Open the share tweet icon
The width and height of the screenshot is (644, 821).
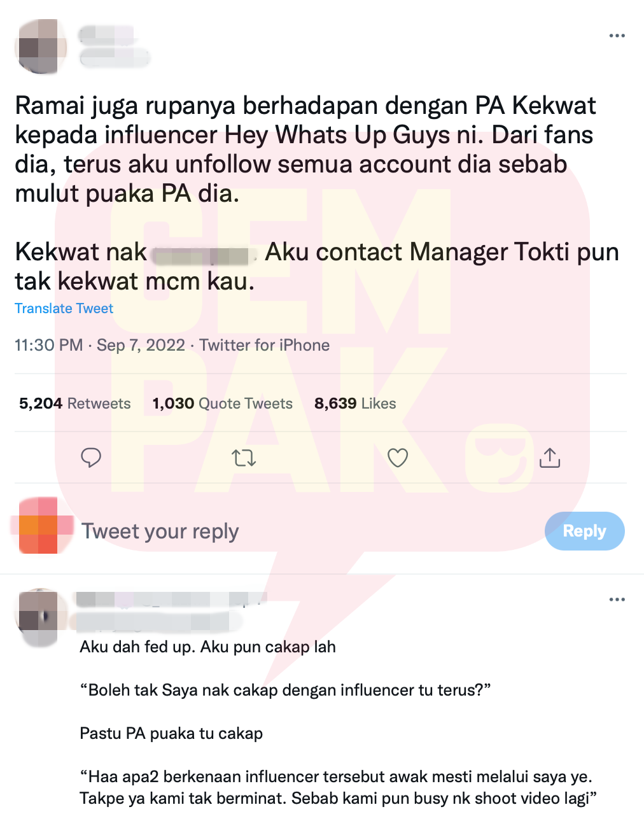550,458
